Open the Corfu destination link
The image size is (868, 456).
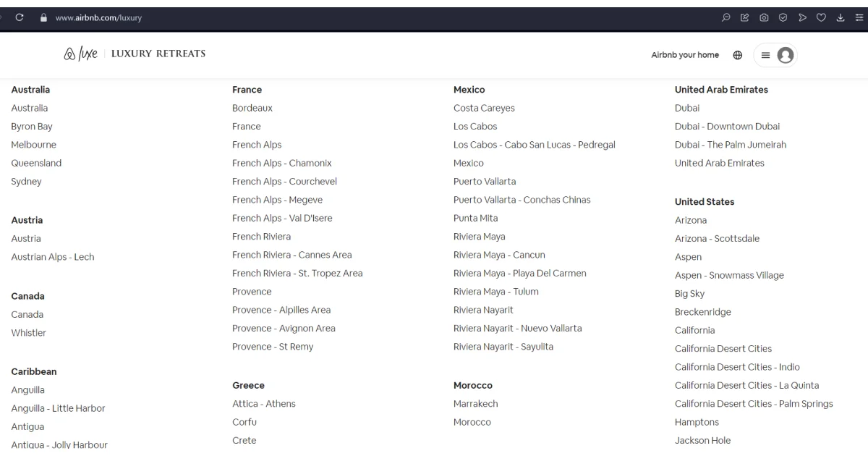244,422
